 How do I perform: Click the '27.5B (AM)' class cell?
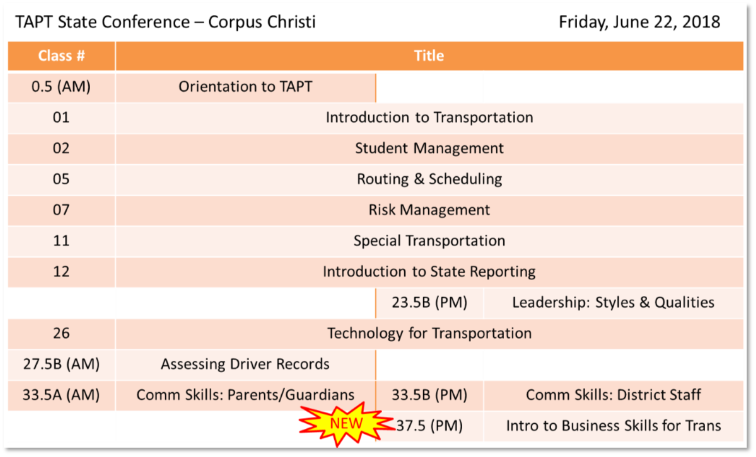pyautogui.click(x=61, y=365)
